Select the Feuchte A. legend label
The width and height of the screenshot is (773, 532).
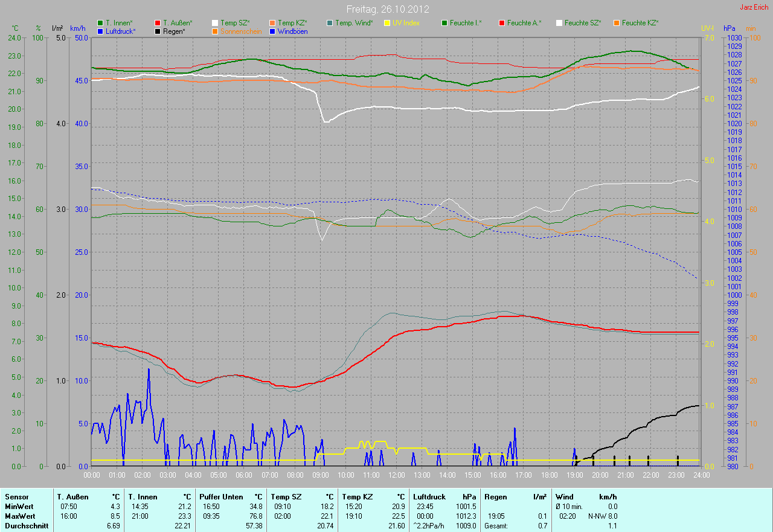(x=524, y=23)
